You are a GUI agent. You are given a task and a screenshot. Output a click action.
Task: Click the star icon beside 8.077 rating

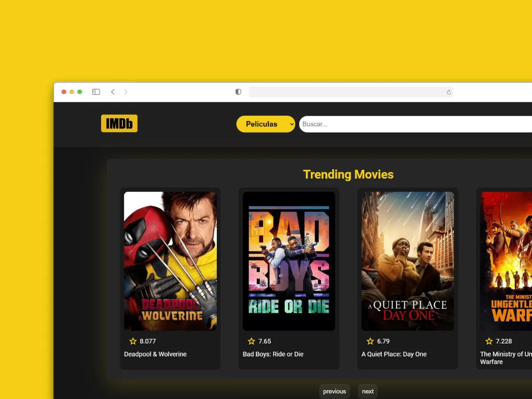[133, 341]
